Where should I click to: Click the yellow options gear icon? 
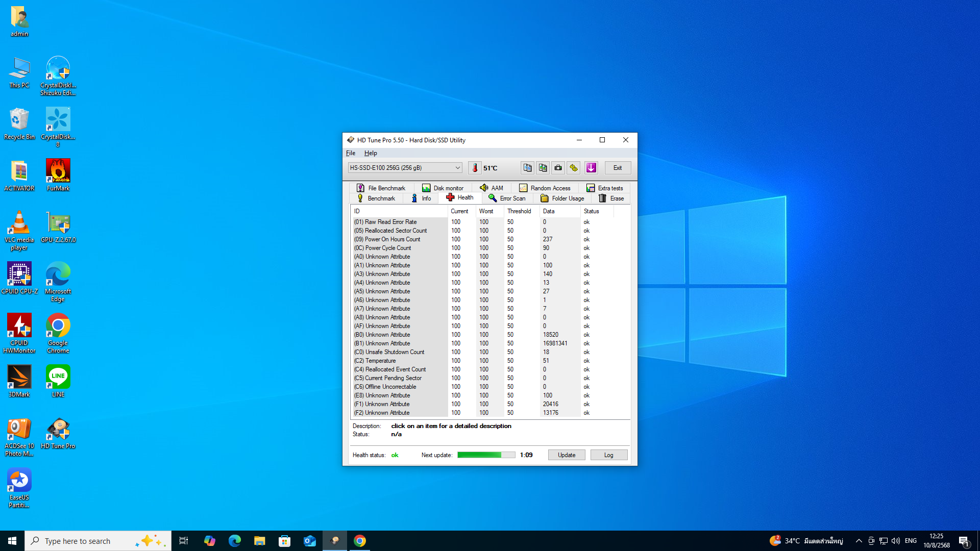(x=574, y=168)
